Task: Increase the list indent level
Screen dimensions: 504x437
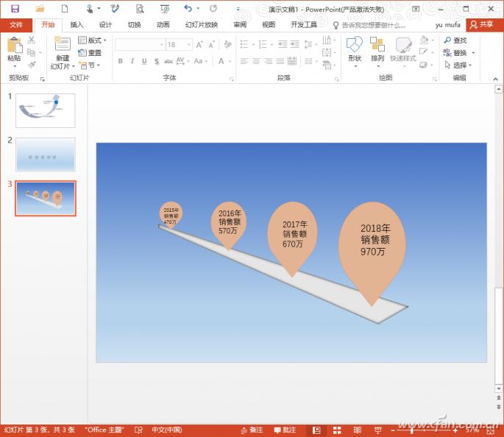Action: (295, 44)
